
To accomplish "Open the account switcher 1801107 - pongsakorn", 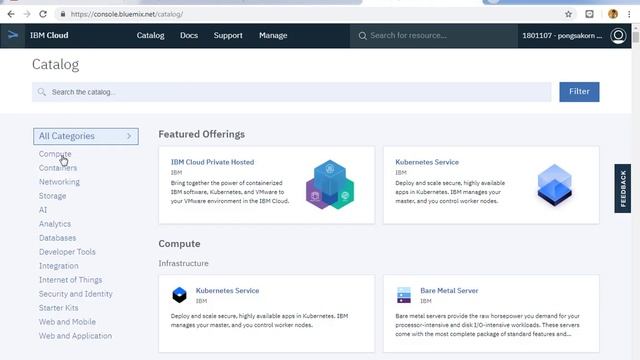I will [x=562, y=36].
